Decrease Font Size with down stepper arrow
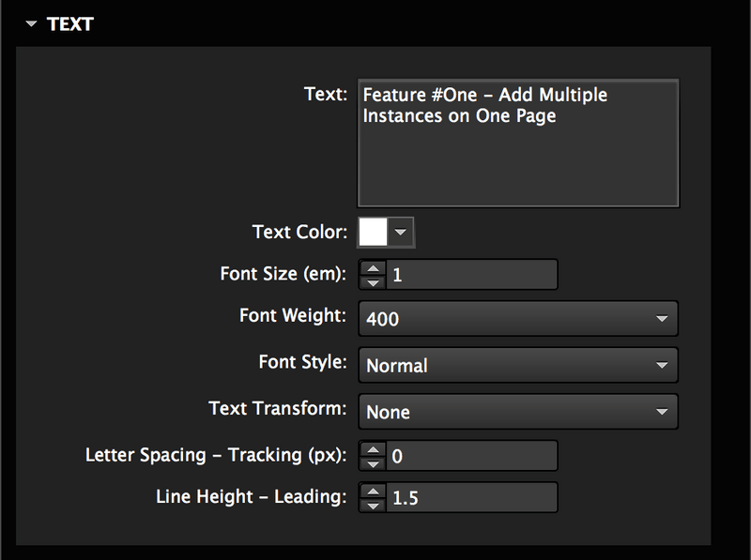Image resolution: width=751 pixels, height=560 pixels. coord(373,281)
